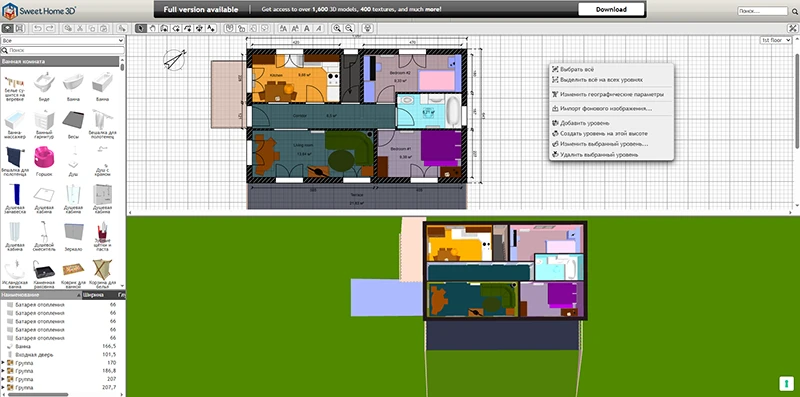Toggle bold text style
The height and width of the screenshot is (397, 800).
pos(307,28)
